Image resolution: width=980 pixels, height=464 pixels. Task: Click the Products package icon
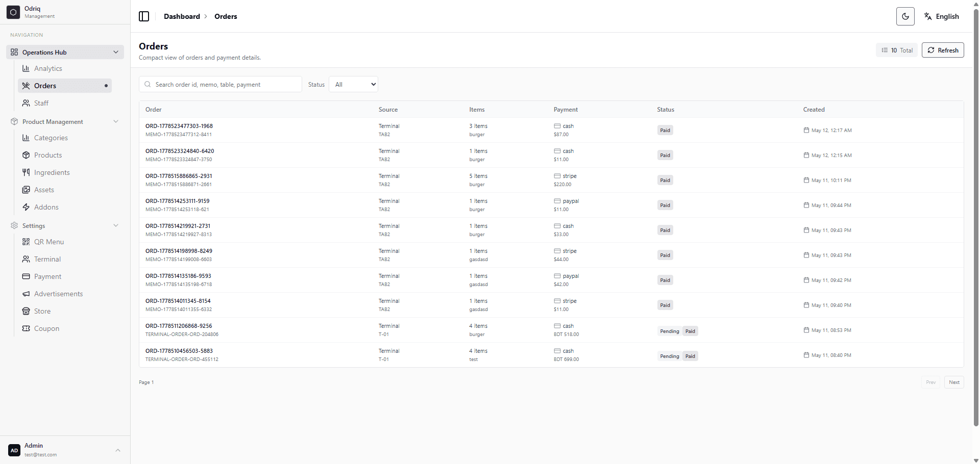click(26, 155)
